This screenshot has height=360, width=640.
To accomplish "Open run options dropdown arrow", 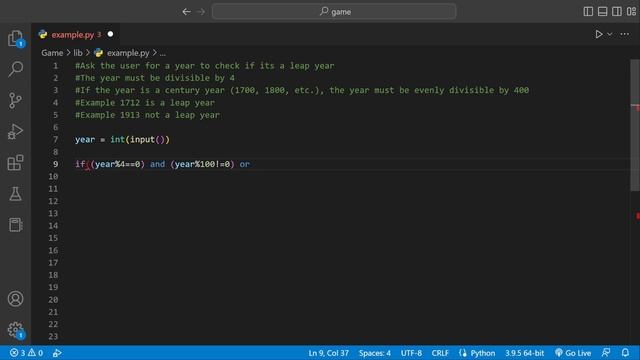I will point(609,34).
